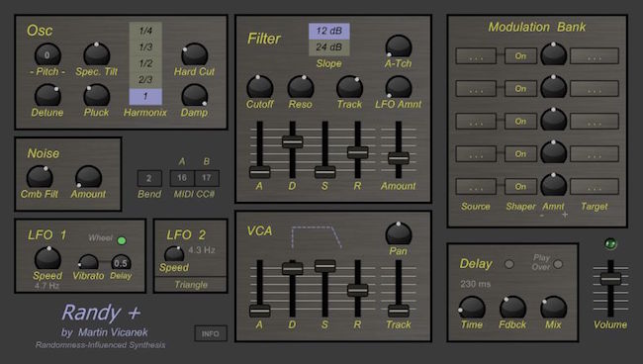Open the LFO 2 Triangle waveform selector
Screen dimensions: 643x364
[191, 285]
